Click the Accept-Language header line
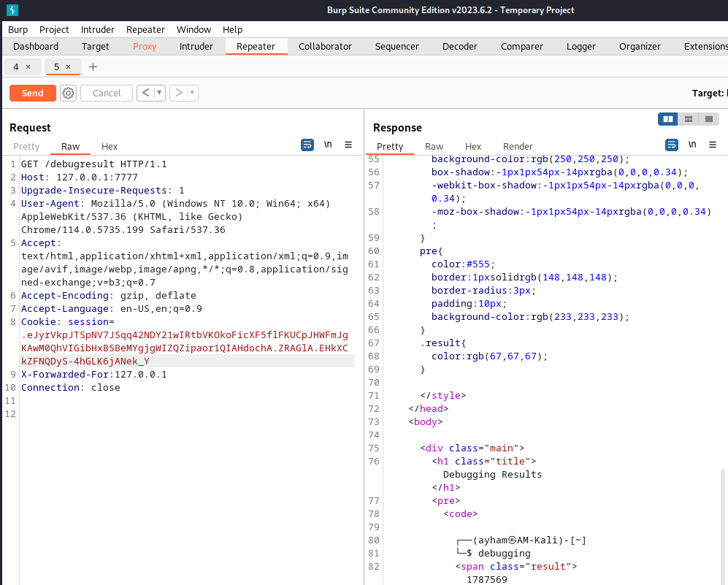Image resolution: width=728 pixels, height=585 pixels. coord(112,308)
